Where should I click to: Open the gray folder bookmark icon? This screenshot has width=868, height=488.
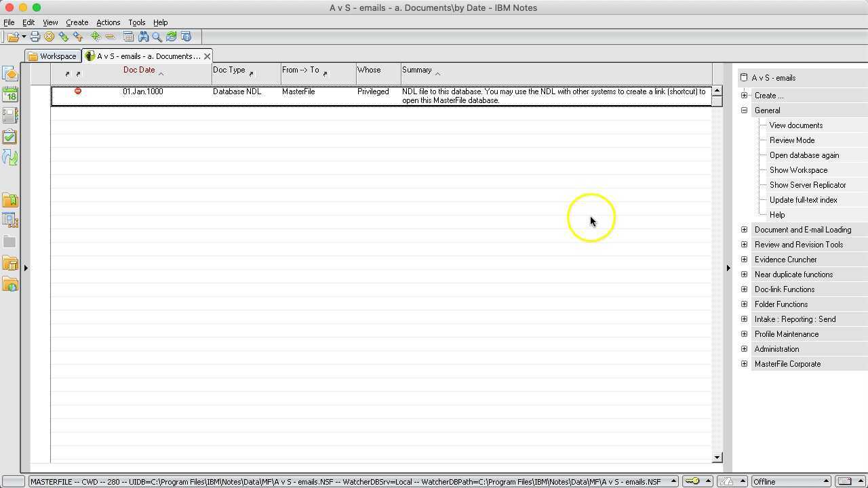(10, 241)
